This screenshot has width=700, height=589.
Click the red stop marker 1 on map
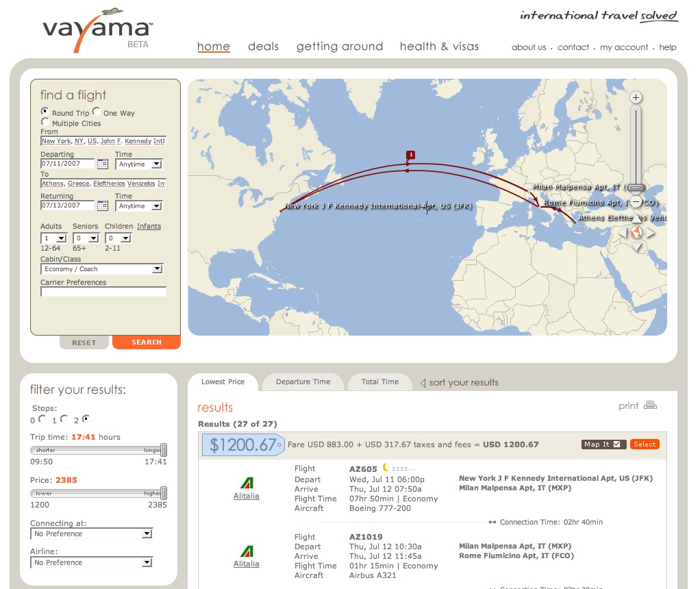point(411,155)
